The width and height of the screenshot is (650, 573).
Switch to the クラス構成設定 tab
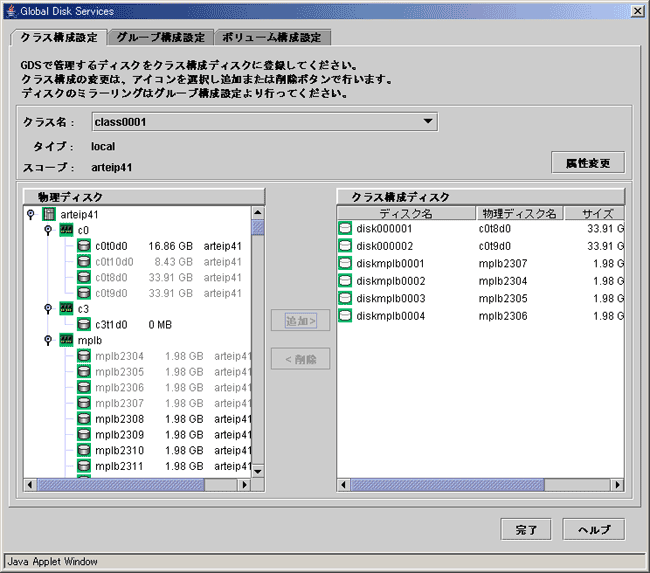[x=58, y=37]
